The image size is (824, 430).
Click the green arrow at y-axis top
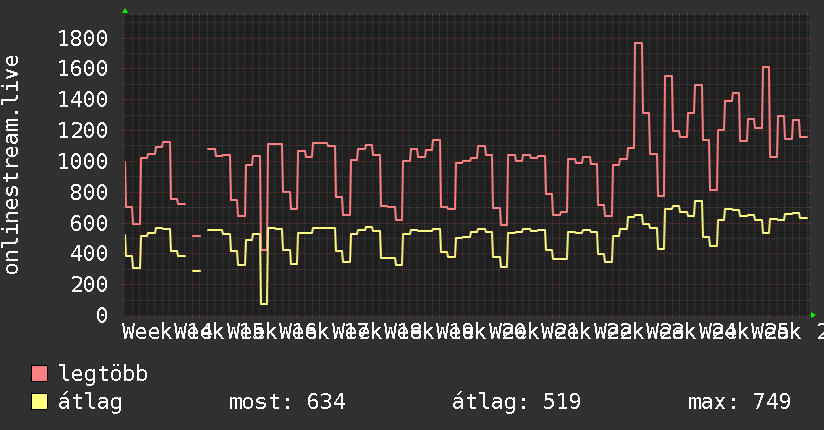125,11
